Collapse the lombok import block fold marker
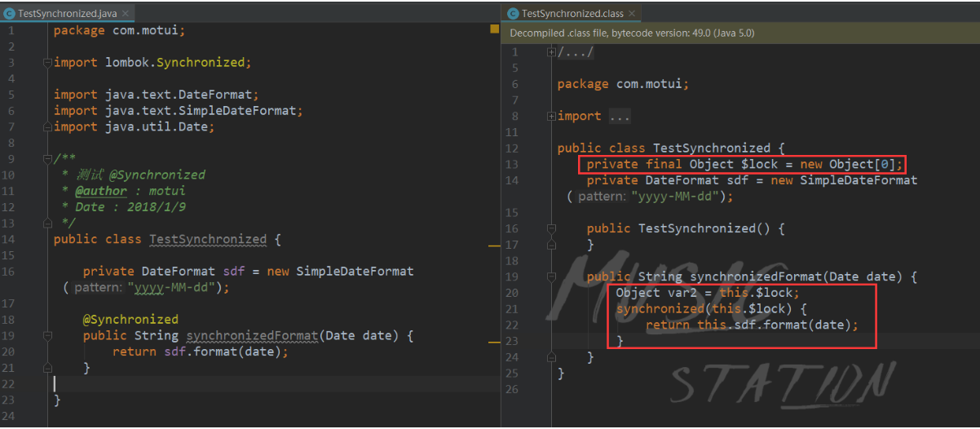This screenshot has height=429, width=980. 46,62
